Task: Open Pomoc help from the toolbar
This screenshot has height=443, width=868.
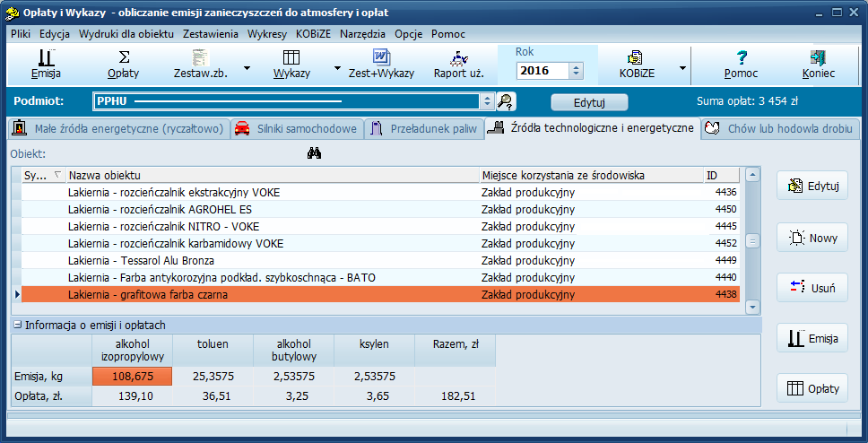Action: (x=742, y=65)
